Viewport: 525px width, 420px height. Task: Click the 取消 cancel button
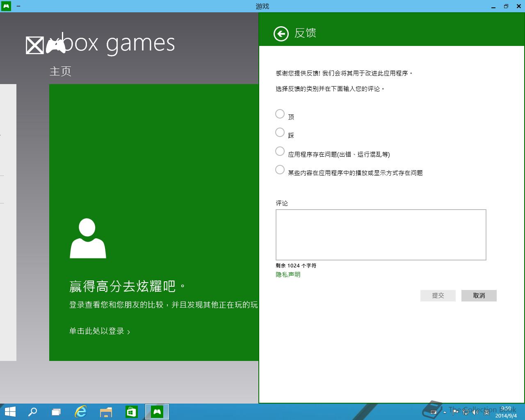point(479,295)
